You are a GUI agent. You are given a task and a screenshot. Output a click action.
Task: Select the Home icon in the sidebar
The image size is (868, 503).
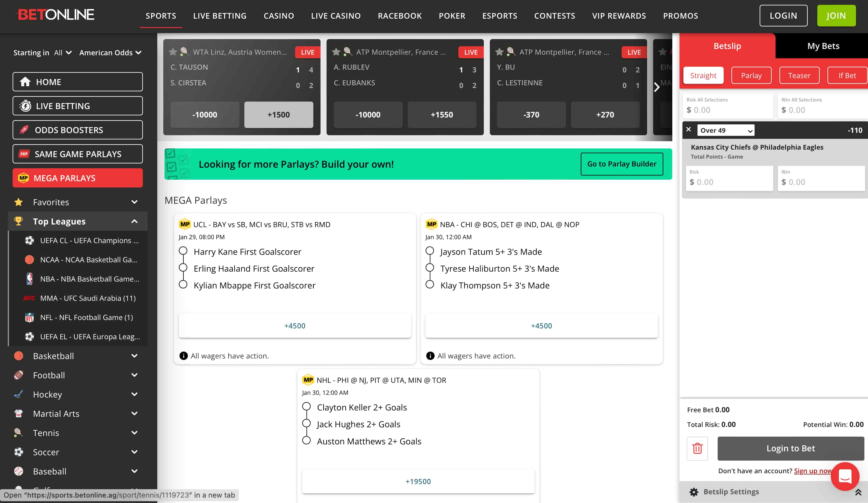pyautogui.click(x=25, y=82)
